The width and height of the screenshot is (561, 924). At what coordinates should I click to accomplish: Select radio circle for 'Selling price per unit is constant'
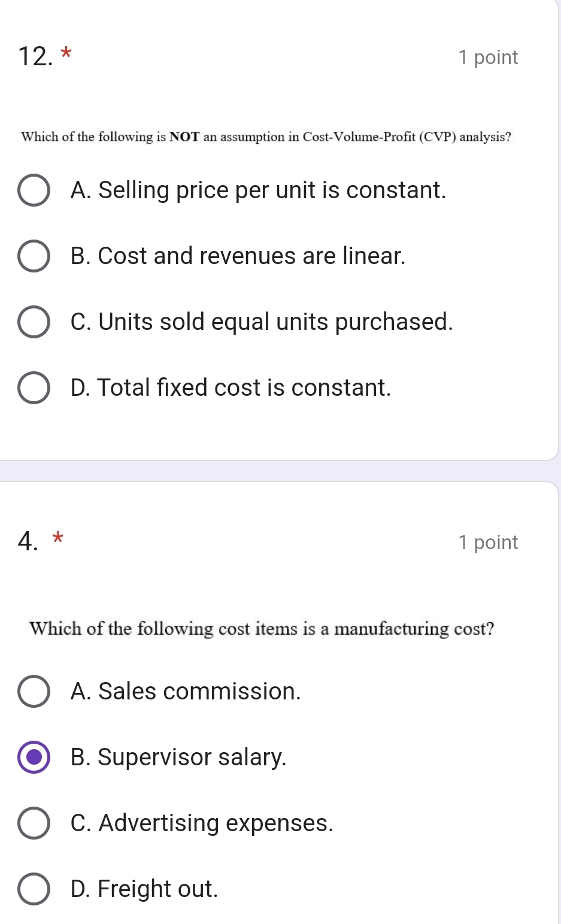(x=34, y=190)
